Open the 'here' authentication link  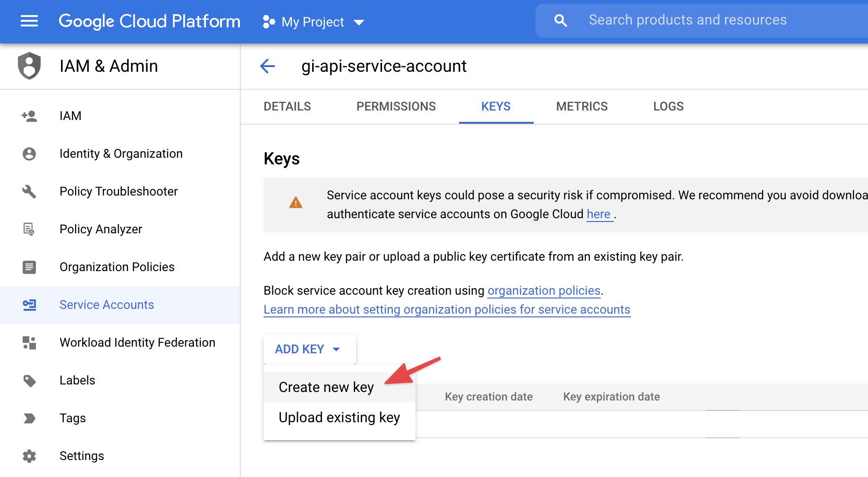pos(599,214)
